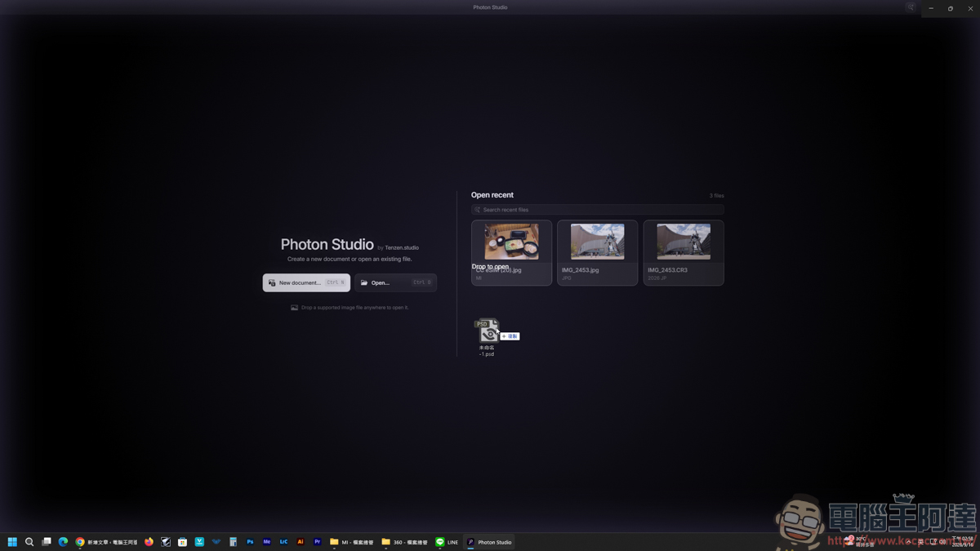Click the '3 files' count label
The image size is (980, 551).
pyautogui.click(x=716, y=196)
